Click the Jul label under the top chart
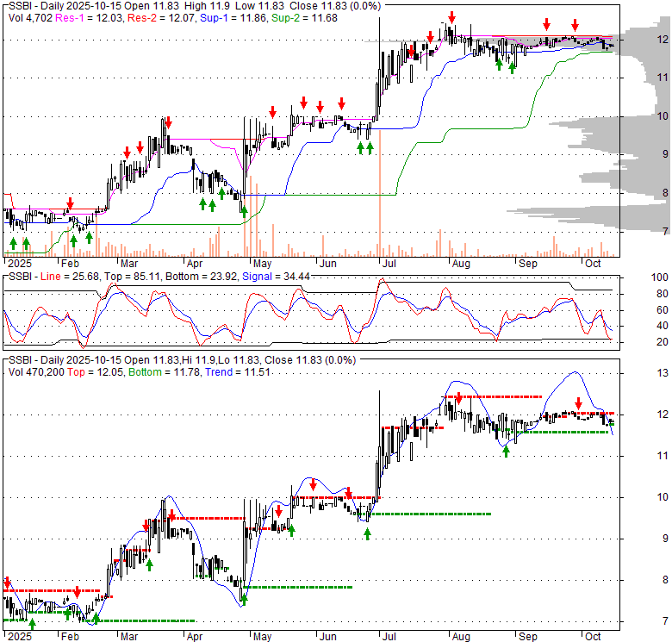The image size is (672, 642). point(389,263)
